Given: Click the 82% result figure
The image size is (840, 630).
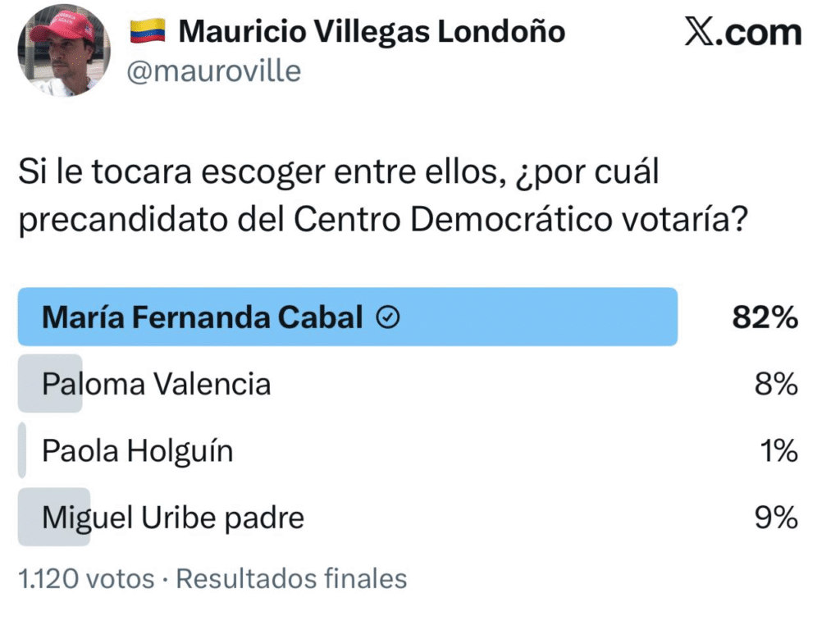Looking at the screenshot, I should [x=765, y=317].
